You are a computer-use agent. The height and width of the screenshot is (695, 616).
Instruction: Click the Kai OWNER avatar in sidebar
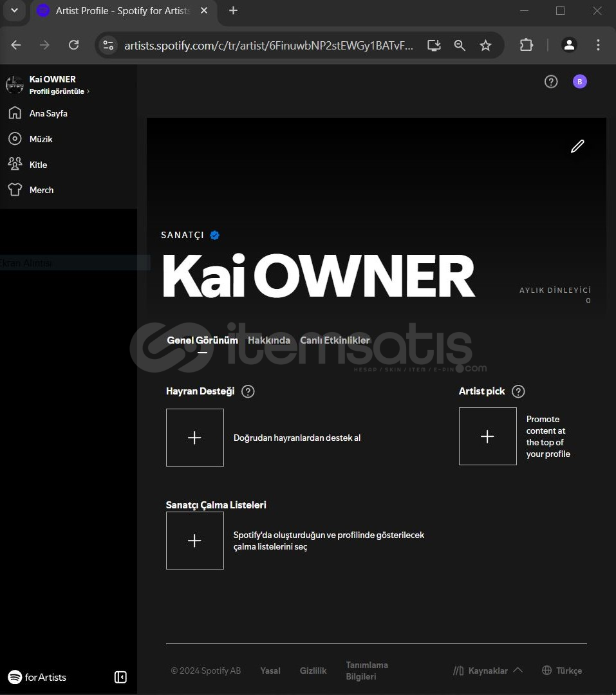pos(15,85)
